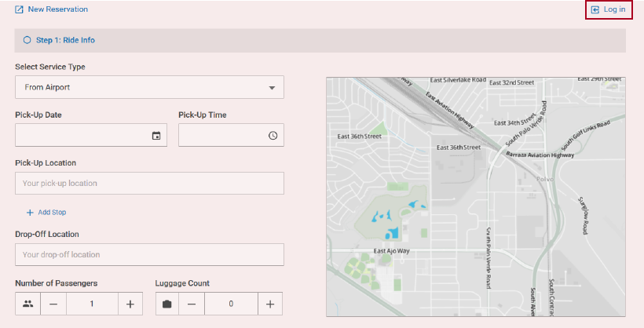Click the From Airport dropdown arrow
The image size is (644, 328).
272,87
